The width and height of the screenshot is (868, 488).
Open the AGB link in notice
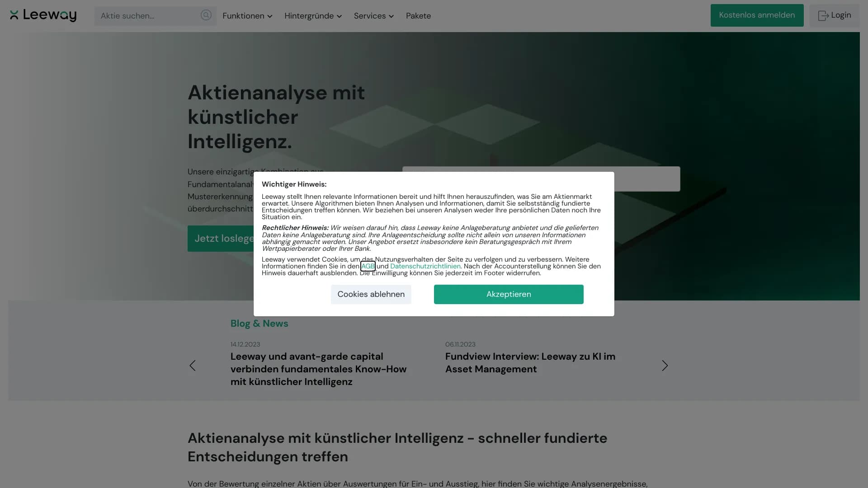tap(368, 266)
